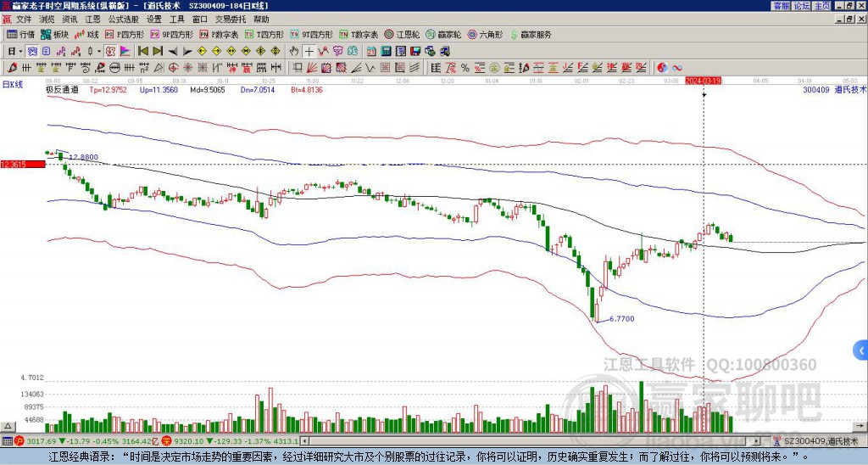Launch the 江恩轮 Gann wheel

[x=402, y=34]
